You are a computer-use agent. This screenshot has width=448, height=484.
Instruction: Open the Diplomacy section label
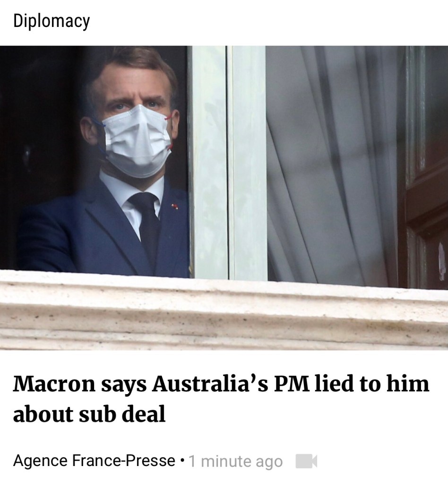pyautogui.click(x=52, y=21)
